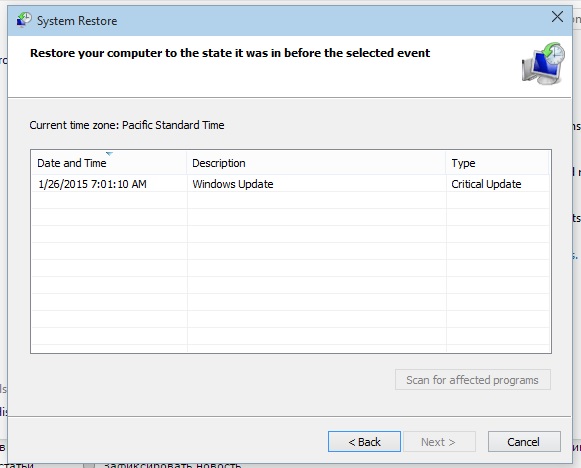Click the bold restore instructions heading
This screenshot has width=581, height=468.
pyautogui.click(x=230, y=53)
